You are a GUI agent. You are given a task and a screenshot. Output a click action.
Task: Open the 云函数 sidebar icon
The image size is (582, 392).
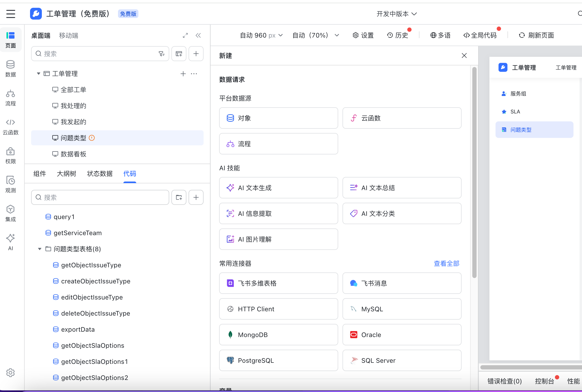[x=10, y=127]
